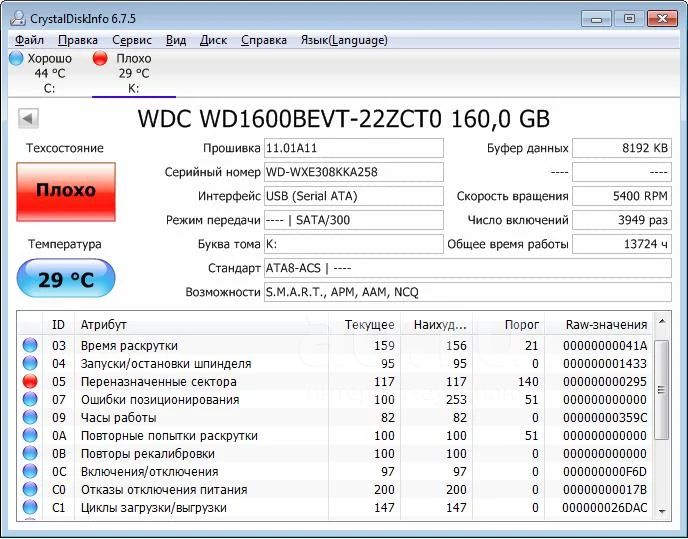
Task: Click the status dot for attribute 04
Action: [30, 363]
